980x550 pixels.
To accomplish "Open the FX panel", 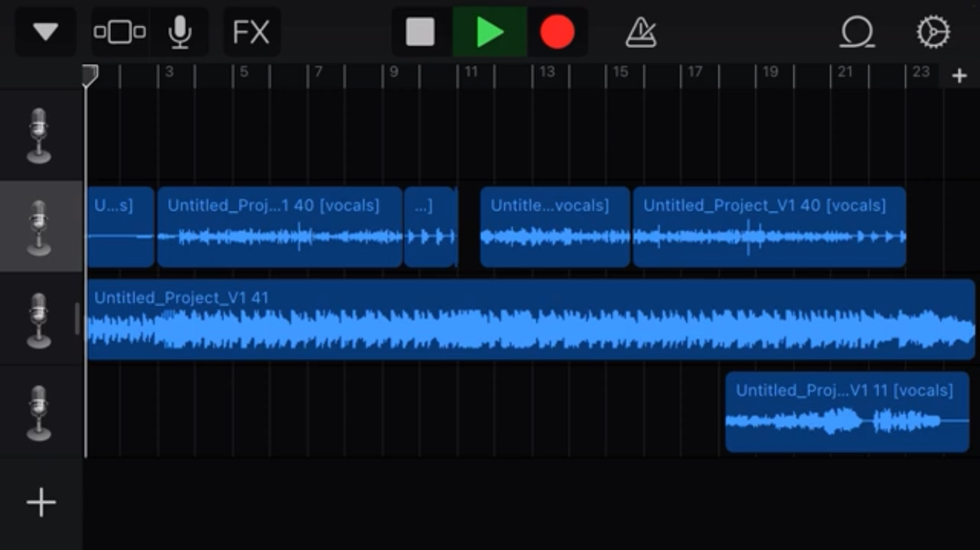I will (x=251, y=32).
